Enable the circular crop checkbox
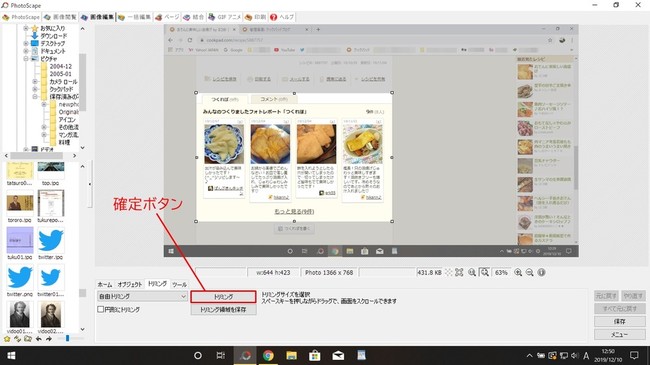650x365 pixels. tap(100, 309)
